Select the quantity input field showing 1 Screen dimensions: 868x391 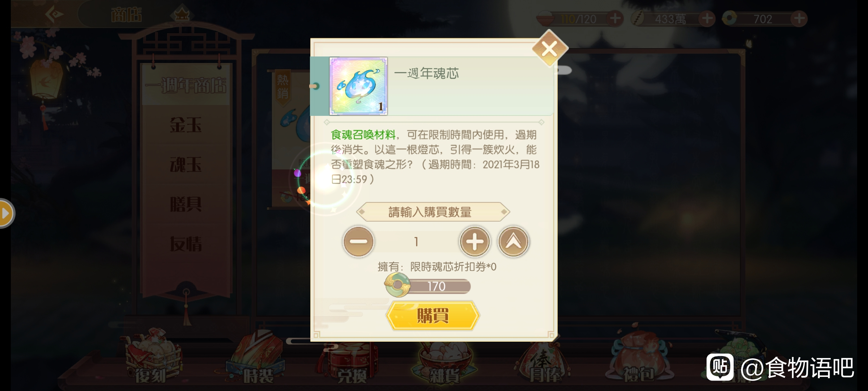coord(416,241)
